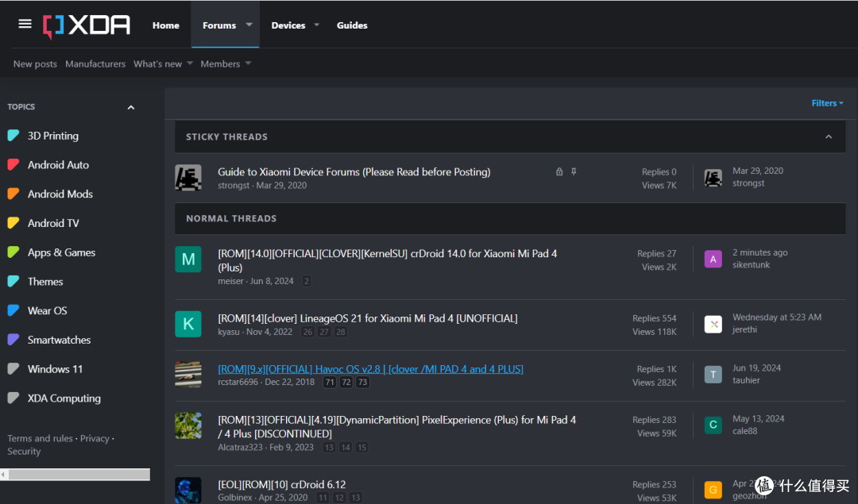Open the Devices tab
Screen dimensions: 858x504
tap(288, 25)
